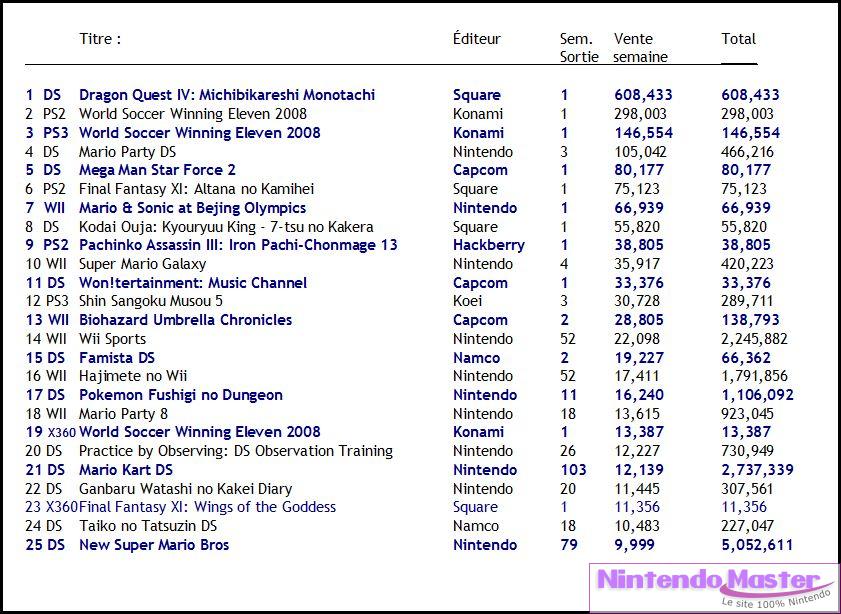Select Wii Sports total "2,245,882"
This screenshot has height=614, width=841.
pos(754,339)
